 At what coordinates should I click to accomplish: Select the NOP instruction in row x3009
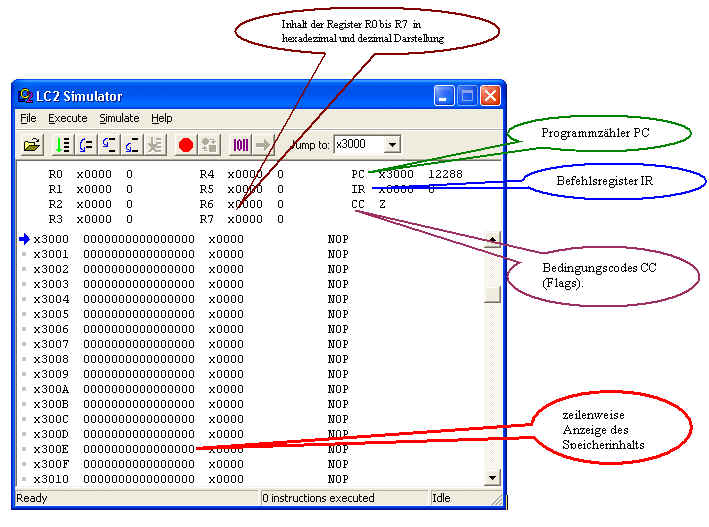point(338,374)
